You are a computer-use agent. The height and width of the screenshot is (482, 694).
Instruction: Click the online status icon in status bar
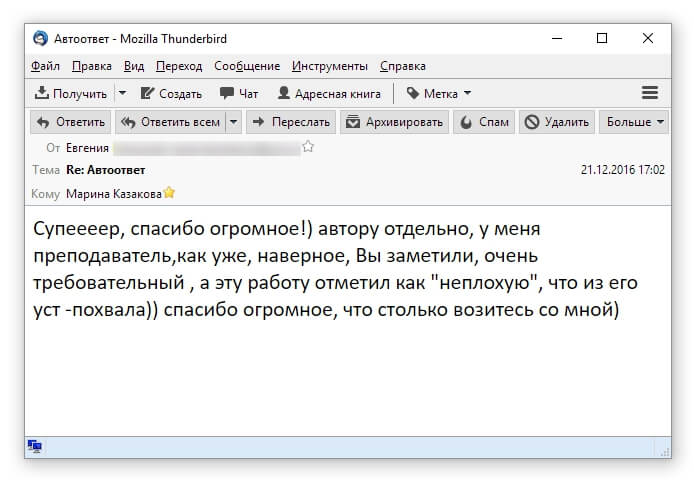click(35, 446)
